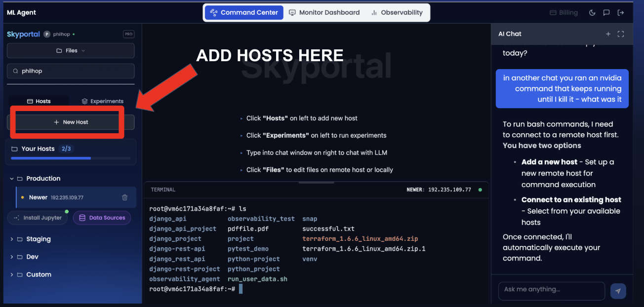Click the Ask me anything input field
This screenshot has height=307, width=644.
click(551, 290)
